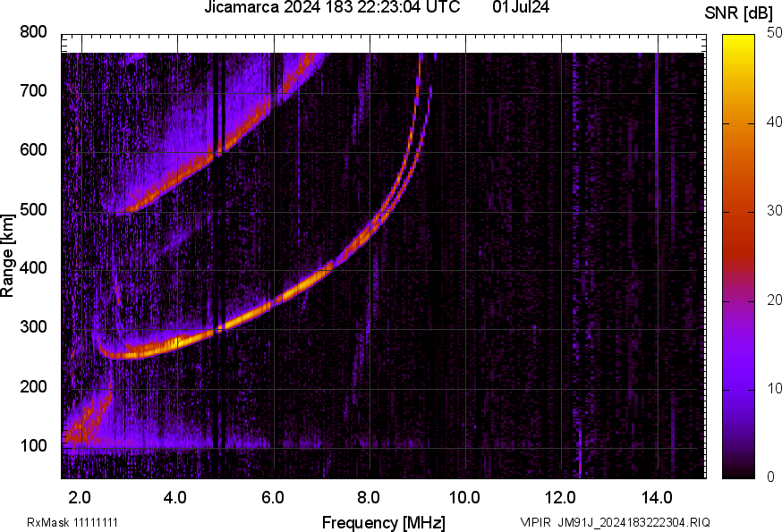Image resolution: width=782 pixels, height=532 pixels.
Task: Click the range tick label '700'
Action: point(33,90)
